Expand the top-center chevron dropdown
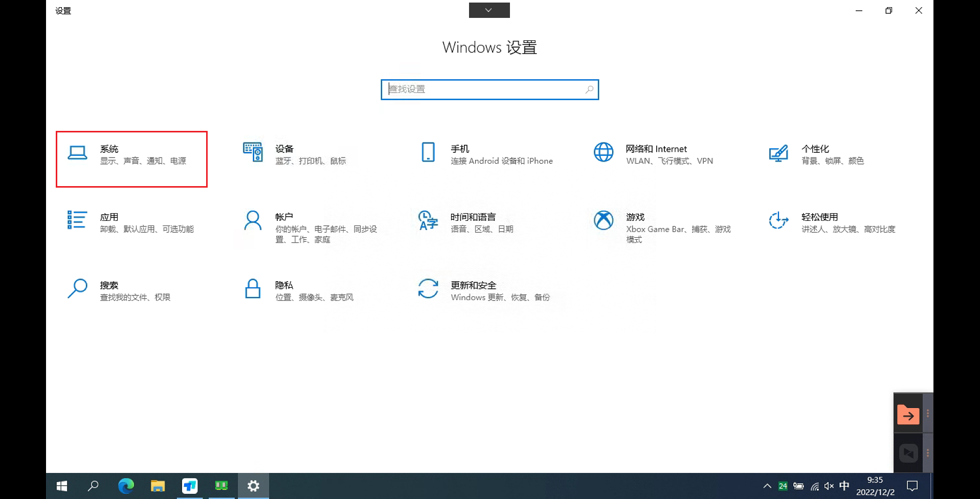980x499 pixels. 489,10
